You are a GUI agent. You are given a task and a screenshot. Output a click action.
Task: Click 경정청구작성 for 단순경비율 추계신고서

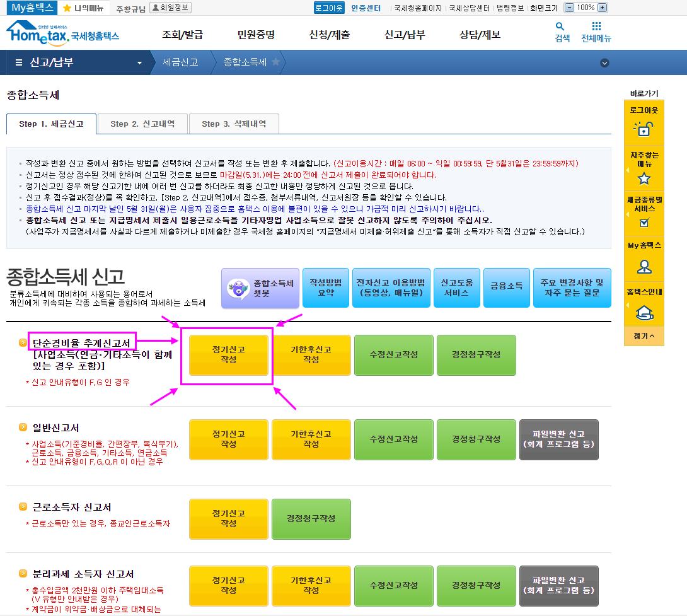tap(476, 355)
